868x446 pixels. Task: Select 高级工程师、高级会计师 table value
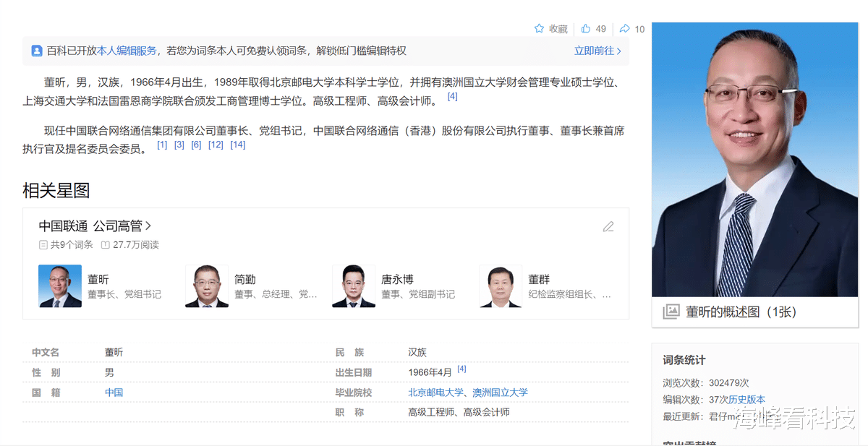[x=459, y=412]
